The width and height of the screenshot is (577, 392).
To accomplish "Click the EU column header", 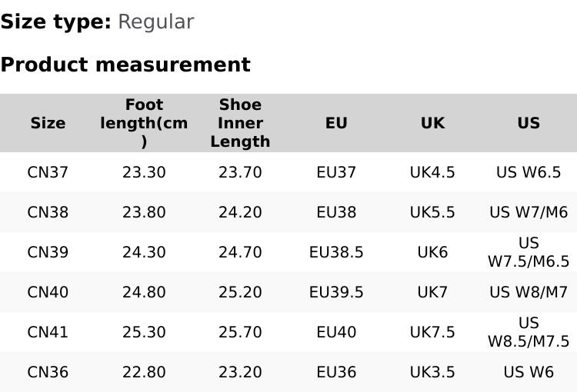I will pyautogui.click(x=336, y=123).
